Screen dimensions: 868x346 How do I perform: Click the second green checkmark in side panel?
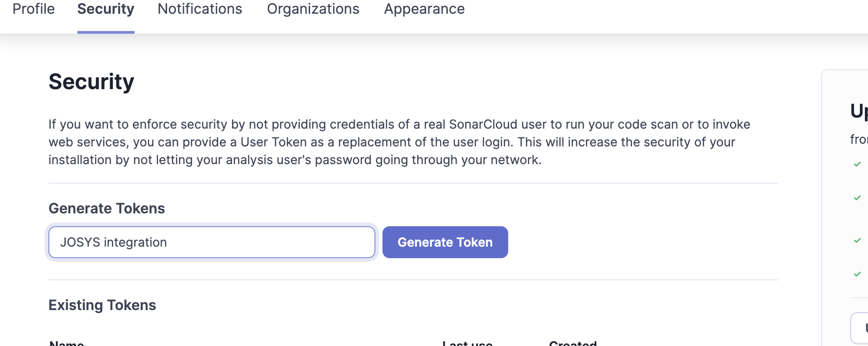click(857, 198)
